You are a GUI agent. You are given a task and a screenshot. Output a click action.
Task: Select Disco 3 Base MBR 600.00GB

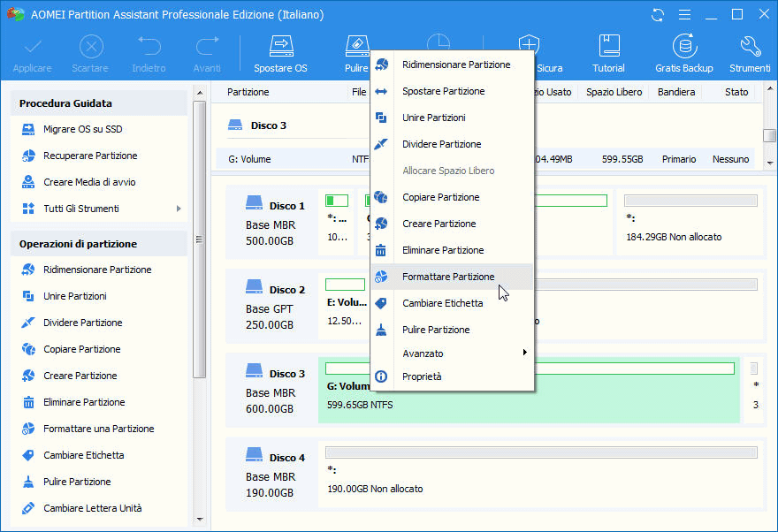coord(273,391)
